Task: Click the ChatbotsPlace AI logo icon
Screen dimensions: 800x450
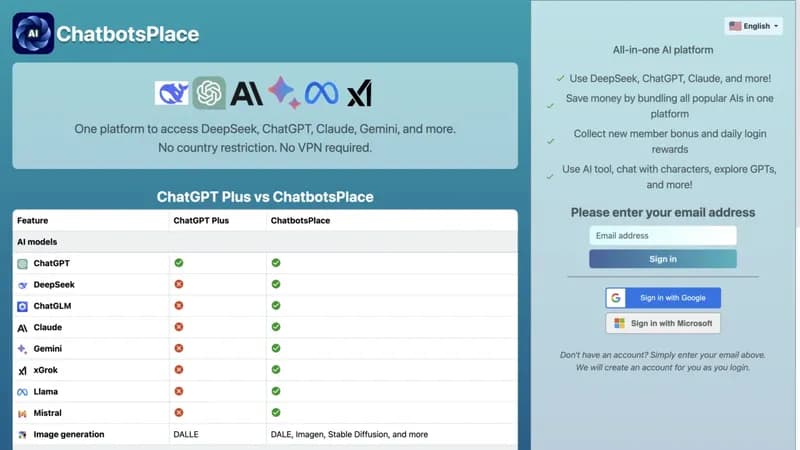Action: [33, 33]
